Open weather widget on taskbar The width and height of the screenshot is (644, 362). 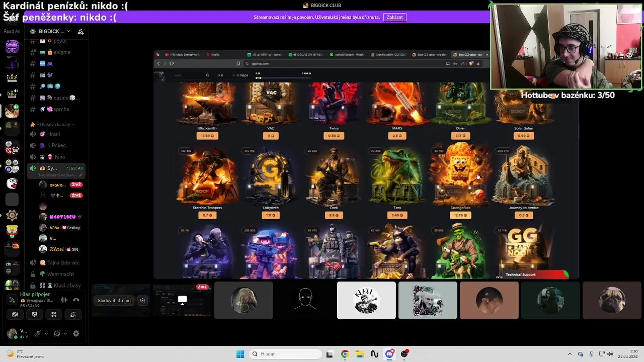(x=25, y=353)
